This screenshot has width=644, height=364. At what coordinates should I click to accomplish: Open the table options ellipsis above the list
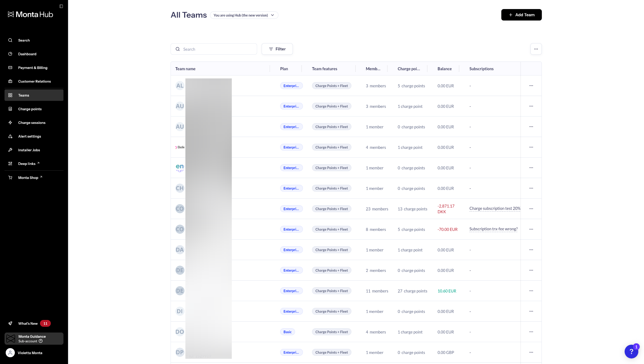(536, 49)
